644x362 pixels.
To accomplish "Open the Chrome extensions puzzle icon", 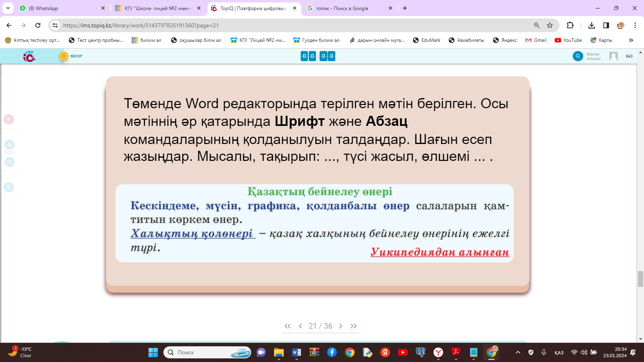I will 570,25.
